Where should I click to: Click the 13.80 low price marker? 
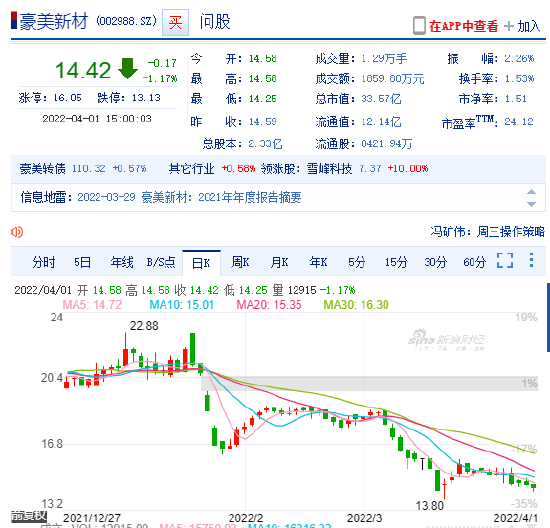[430, 506]
